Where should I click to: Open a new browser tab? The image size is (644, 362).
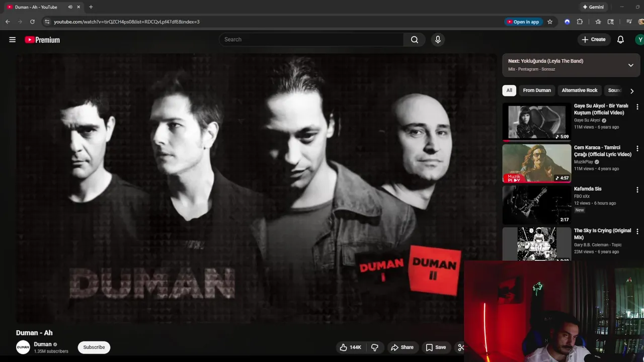[91, 7]
